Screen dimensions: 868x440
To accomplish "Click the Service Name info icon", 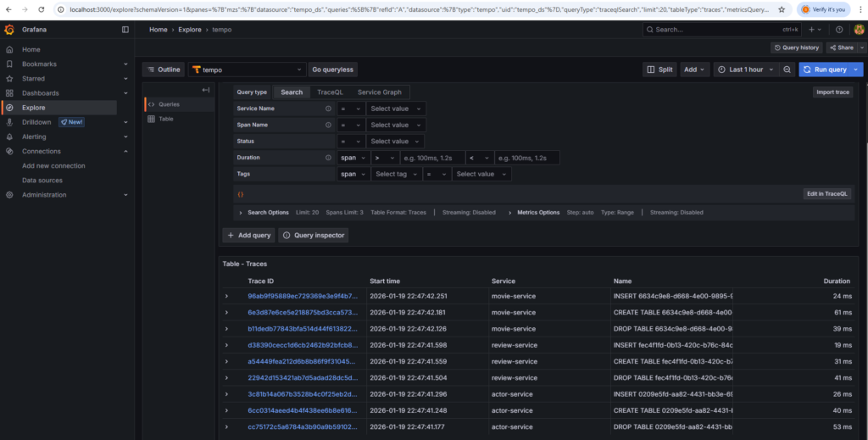I will 328,109.
